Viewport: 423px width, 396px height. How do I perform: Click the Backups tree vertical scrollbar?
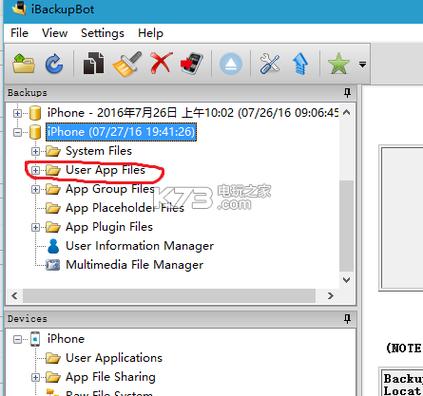pyautogui.click(x=346, y=196)
